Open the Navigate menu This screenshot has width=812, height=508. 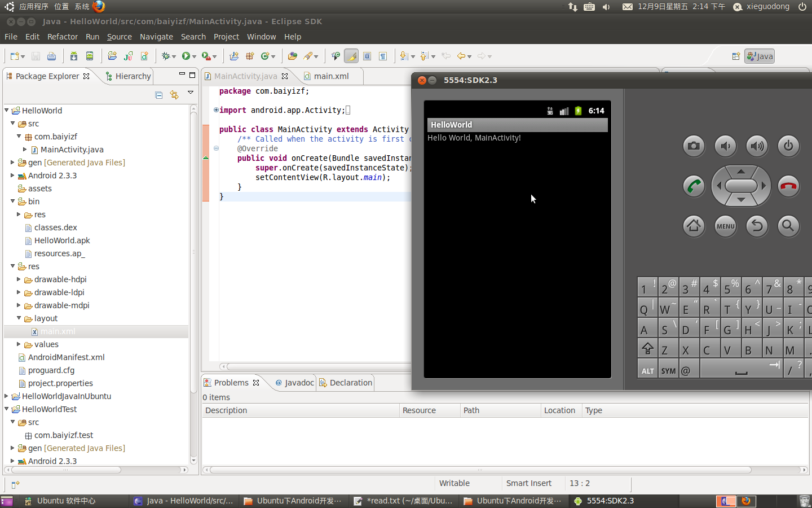point(156,37)
